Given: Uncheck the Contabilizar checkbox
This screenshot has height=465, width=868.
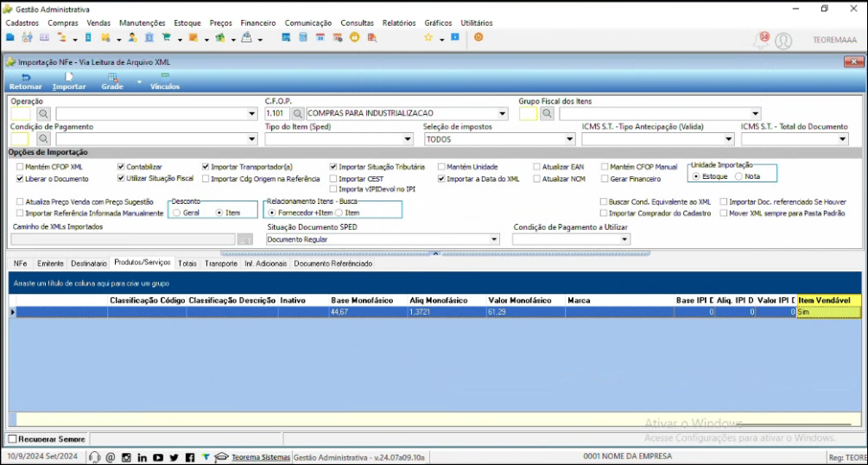Looking at the screenshot, I should point(121,167).
